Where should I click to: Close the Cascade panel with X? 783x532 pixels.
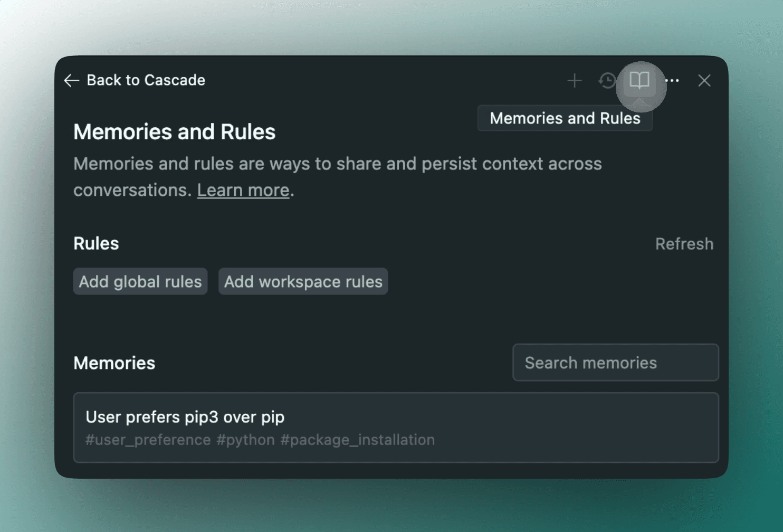[704, 81]
